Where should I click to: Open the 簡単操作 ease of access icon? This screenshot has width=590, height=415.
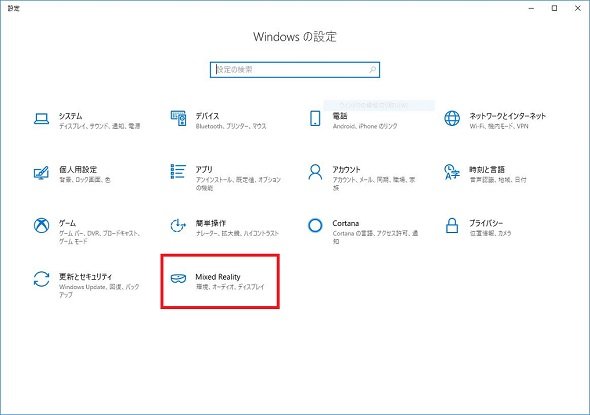click(x=178, y=226)
